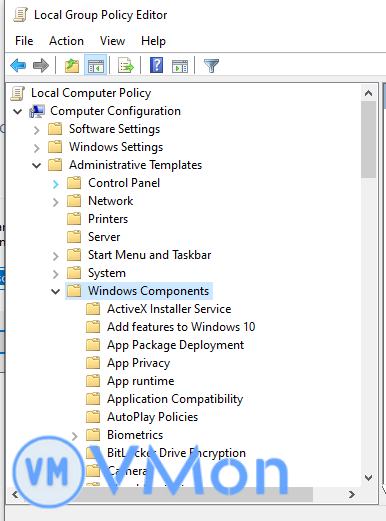The width and height of the screenshot is (386, 521).
Task: Open Help via question mark icon
Action: tap(156, 65)
